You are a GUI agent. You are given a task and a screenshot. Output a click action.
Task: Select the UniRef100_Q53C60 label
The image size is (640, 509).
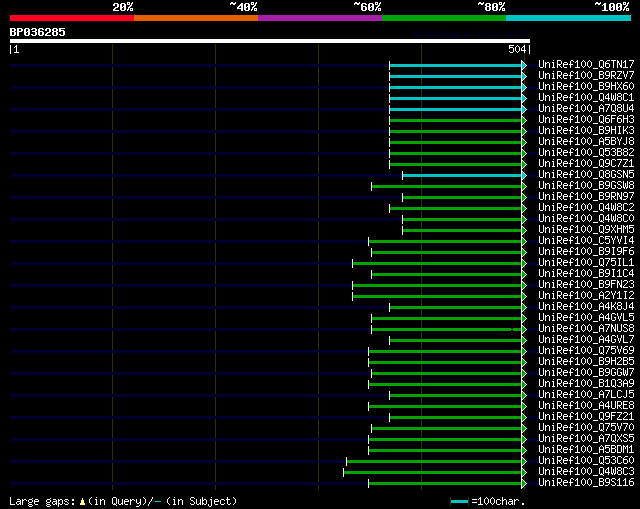586,461
